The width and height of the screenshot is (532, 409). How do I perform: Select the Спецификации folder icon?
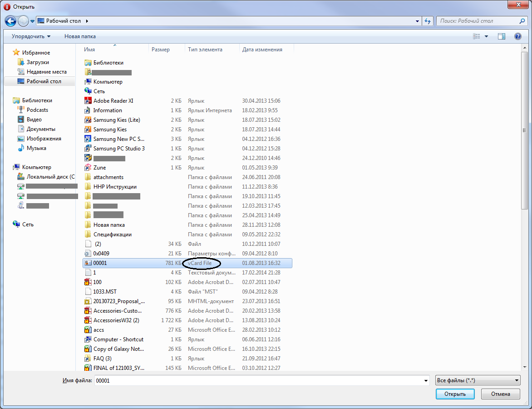click(x=88, y=234)
